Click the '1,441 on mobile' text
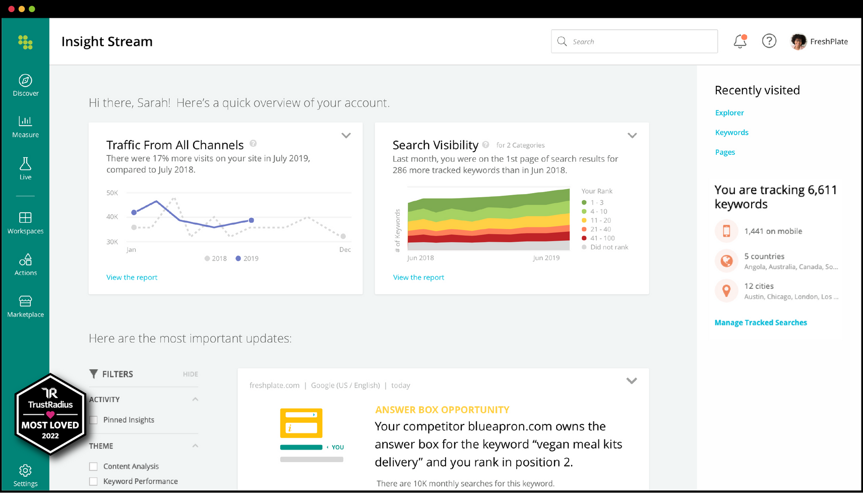863x504 pixels. (x=773, y=231)
